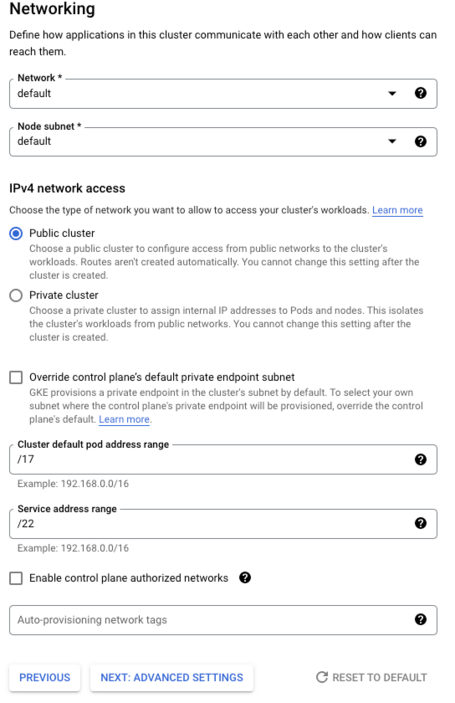
Task: Open Learn more link for IPv4 network access
Action: [x=397, y=210]
